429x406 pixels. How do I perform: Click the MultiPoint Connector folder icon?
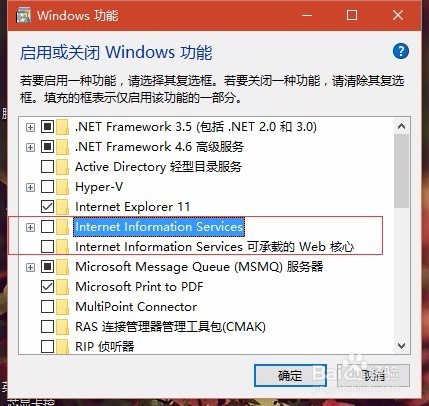coord(63,307)
